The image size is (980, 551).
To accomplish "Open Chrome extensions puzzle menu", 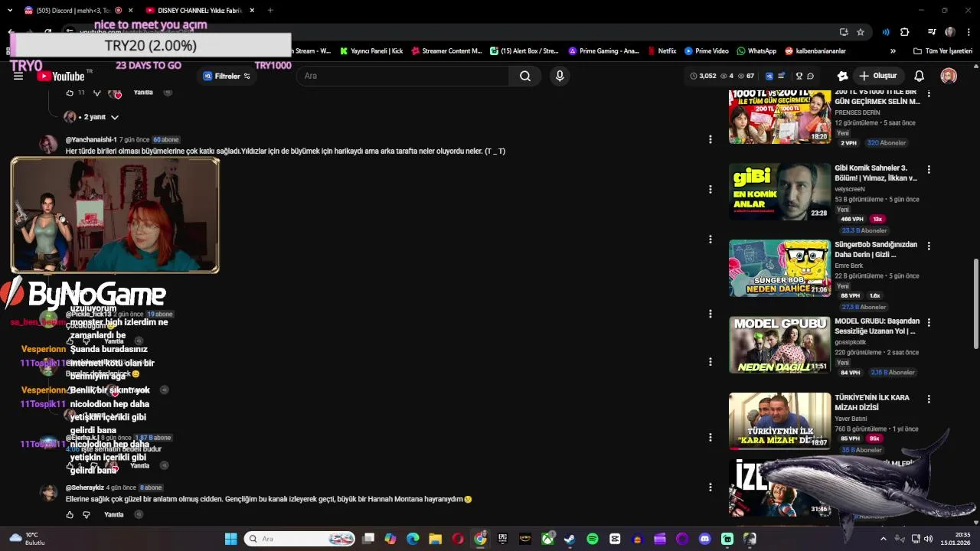I will click(x=904, y=32).
